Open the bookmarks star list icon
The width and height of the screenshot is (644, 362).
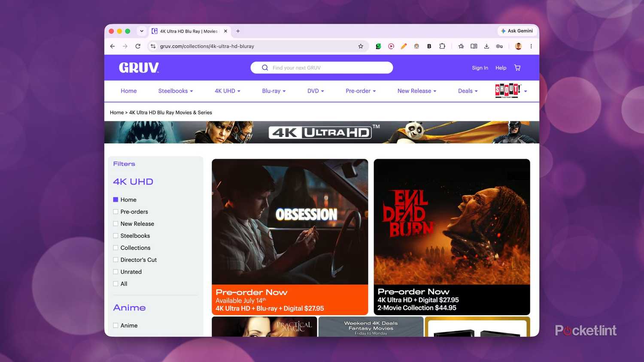click(461, 46)
